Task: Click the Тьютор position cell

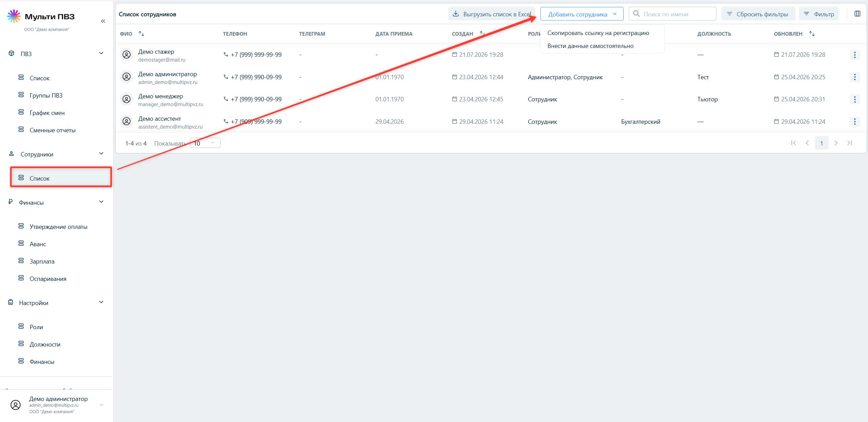Action: pos(708,99)
